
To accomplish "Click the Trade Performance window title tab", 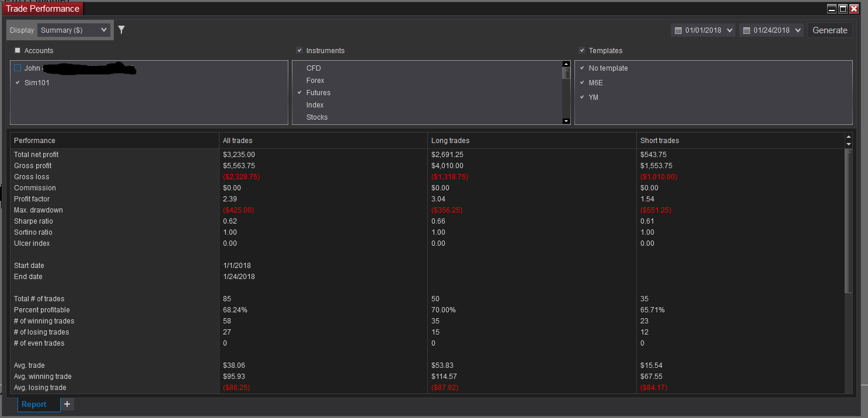I will tap(43, 9).
